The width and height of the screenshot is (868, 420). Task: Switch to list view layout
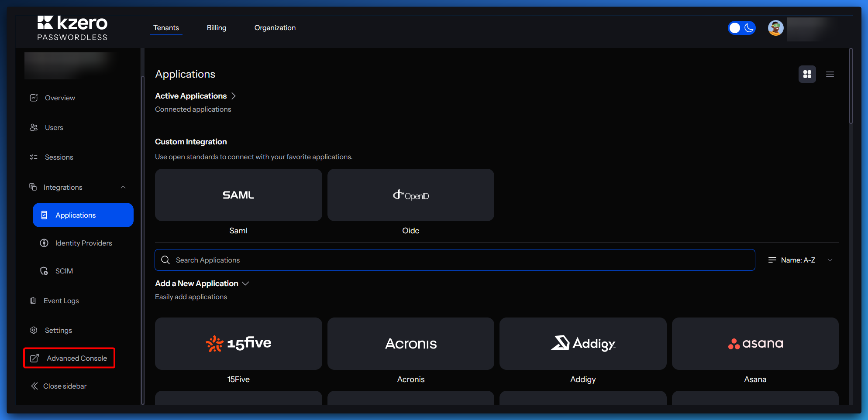click(830, 74)
